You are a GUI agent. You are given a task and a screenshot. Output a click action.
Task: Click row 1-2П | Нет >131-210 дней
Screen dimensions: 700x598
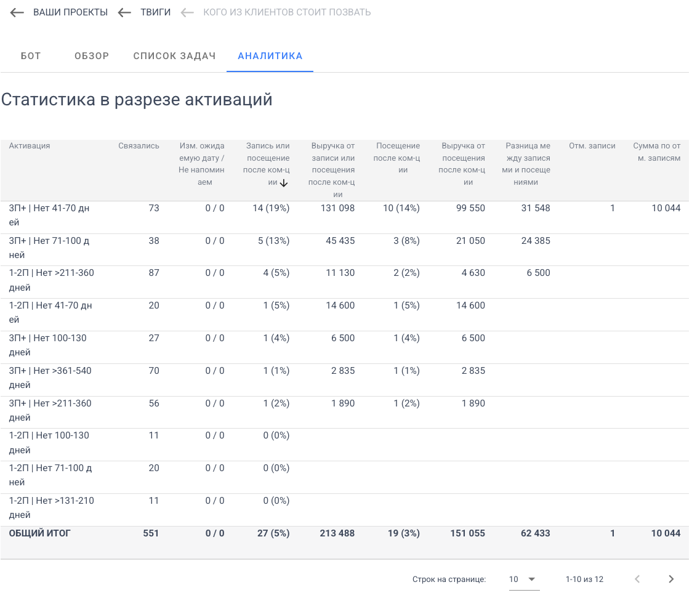click(x=345, y=510)
